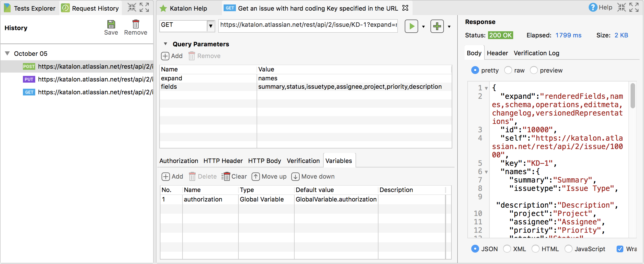Image resolution: width=644 pixels, height=264 pixels.
Task: Click the request URL input field
Action: pyautogui.click(x=307, y=25)
